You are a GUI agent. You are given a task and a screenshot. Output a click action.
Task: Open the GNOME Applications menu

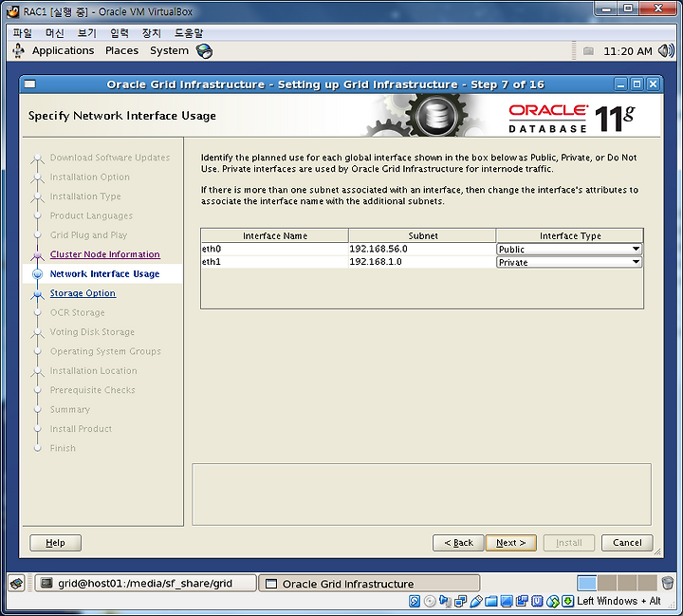[63, 50]
